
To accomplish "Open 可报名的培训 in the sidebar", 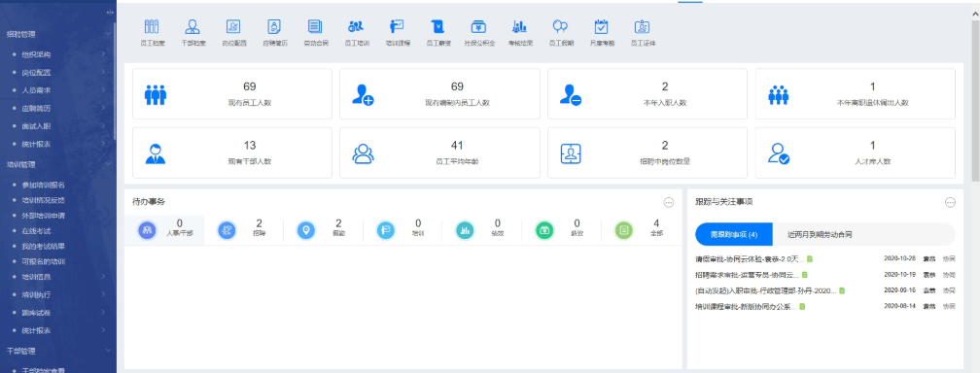I will pos(43,262).
